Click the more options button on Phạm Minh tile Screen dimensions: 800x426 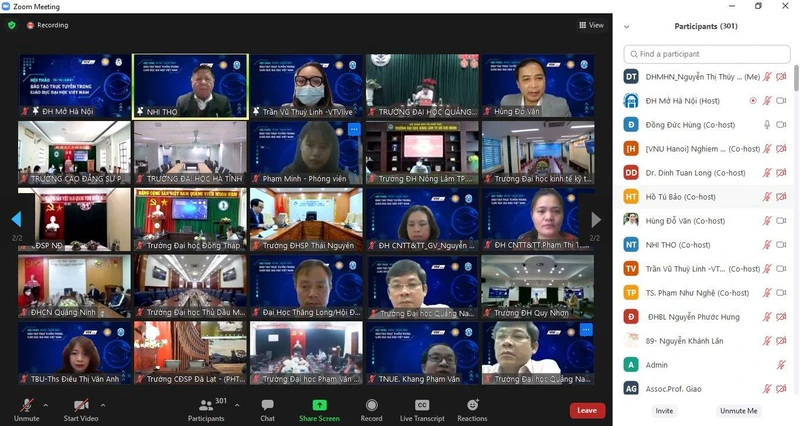[x=354, y=130]
